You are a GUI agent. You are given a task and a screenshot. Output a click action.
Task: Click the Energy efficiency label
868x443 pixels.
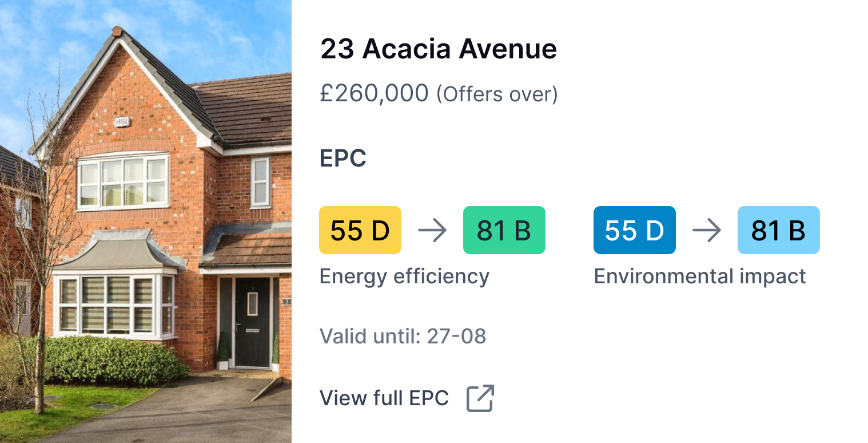404,276
